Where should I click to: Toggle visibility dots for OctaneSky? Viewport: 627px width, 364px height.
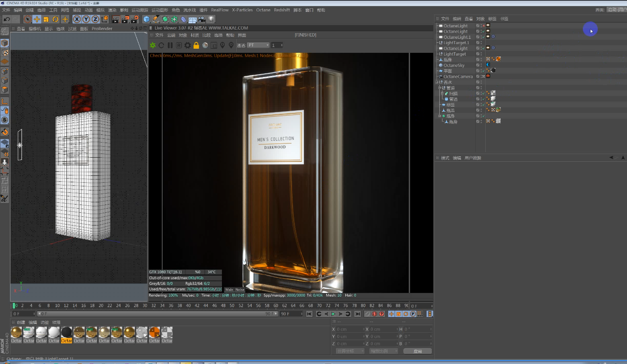coord(481,65)
